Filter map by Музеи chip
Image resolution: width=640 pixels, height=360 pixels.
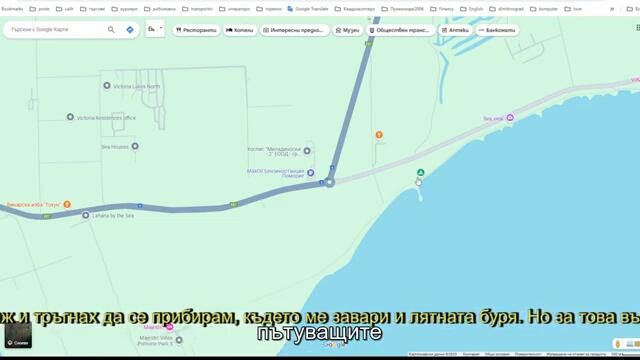[347, 30]
